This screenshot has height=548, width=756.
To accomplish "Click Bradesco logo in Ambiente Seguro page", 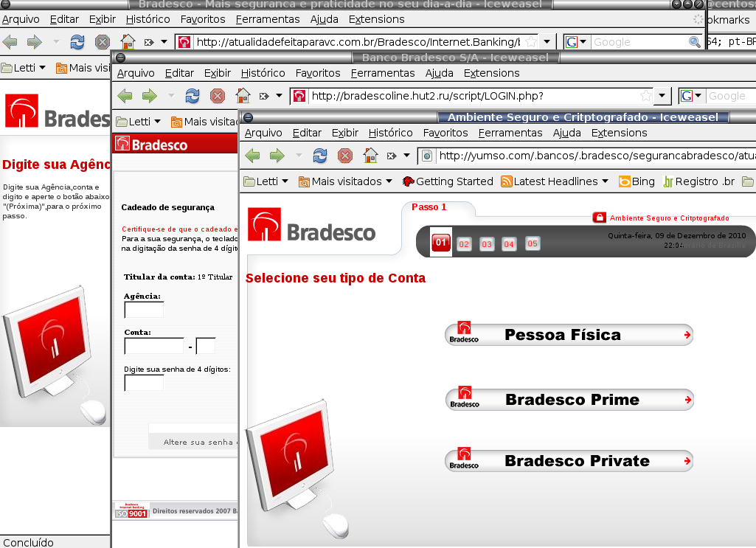I will [x=311, y=225].
